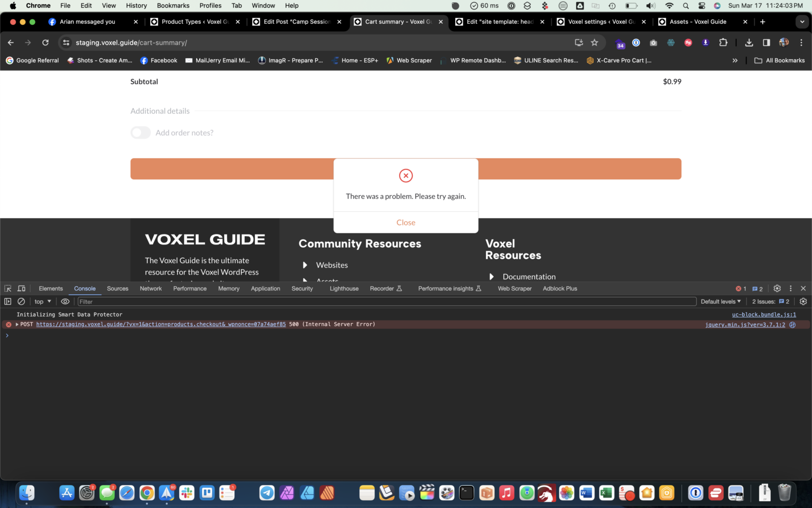Click the Chrome downloads icon in the toolbar
Viewport: 812px width, 508px height.
(x=749, y=42)
